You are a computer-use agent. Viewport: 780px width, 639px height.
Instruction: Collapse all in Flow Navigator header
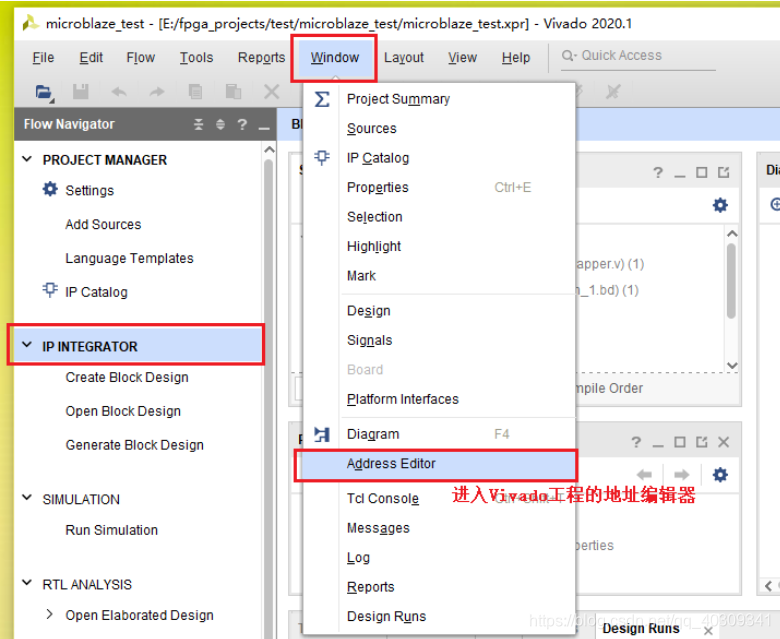click(198, 124)
